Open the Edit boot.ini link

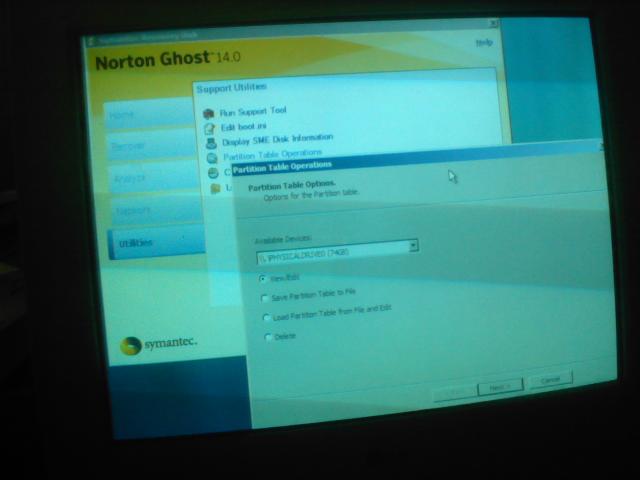coord(244,127)
